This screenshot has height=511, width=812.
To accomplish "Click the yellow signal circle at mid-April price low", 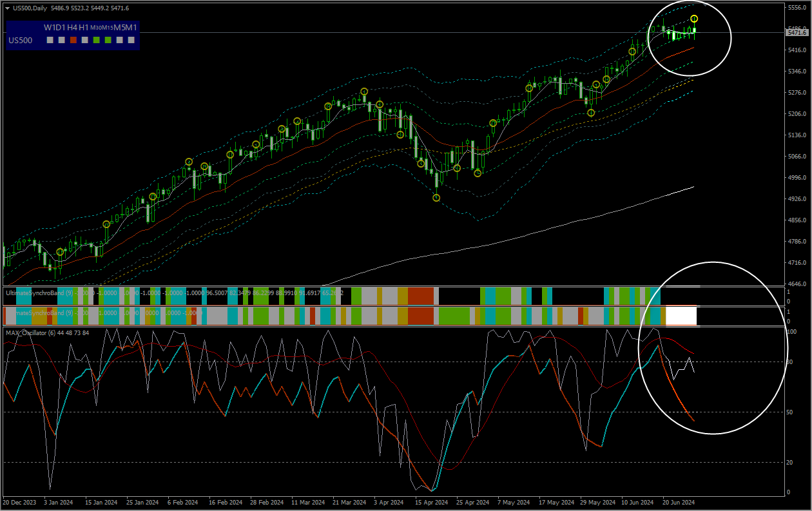I will (436, 198).
